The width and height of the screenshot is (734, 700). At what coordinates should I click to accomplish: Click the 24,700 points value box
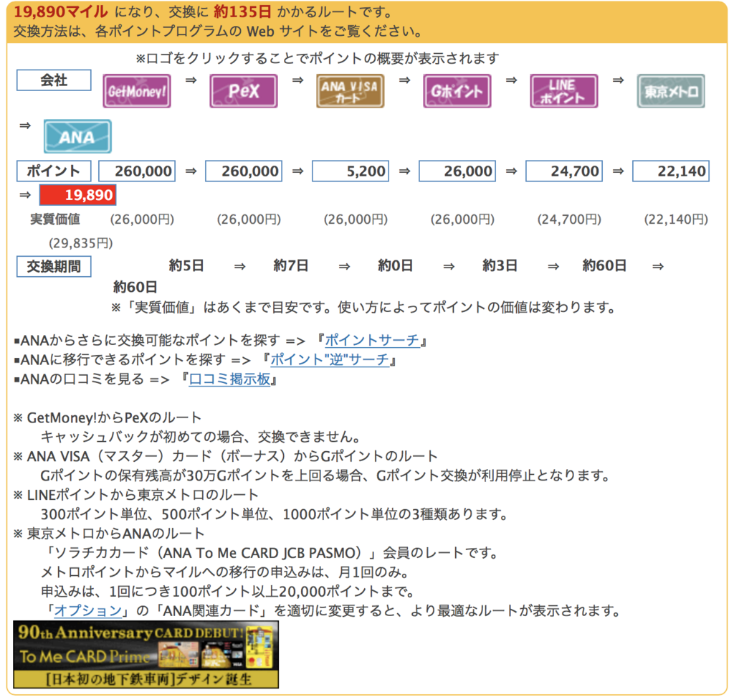pyautogui.click(x=563, y=171)
